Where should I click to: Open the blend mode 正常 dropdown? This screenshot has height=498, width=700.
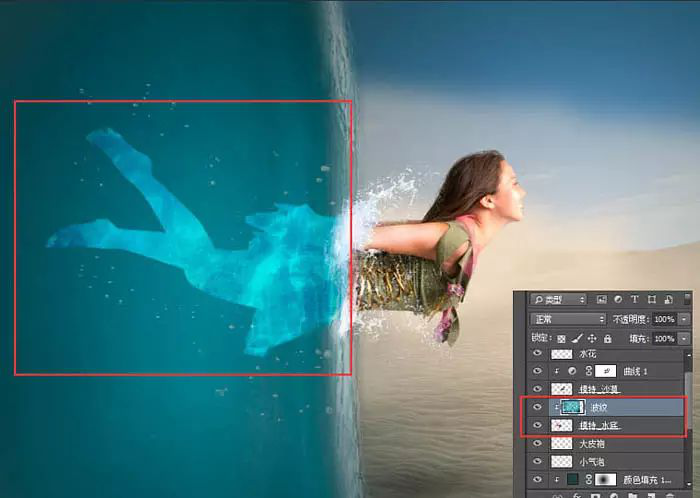coord(567,319)
